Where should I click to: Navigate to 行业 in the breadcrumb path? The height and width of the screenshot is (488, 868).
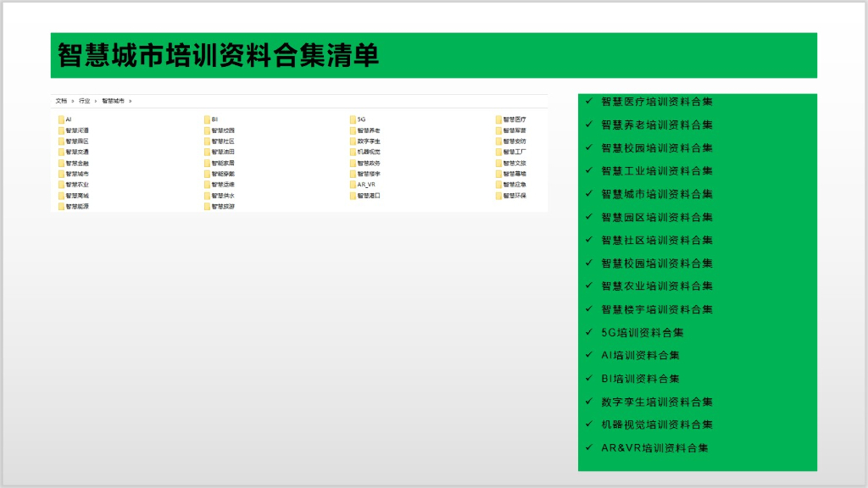coord(85,101)
